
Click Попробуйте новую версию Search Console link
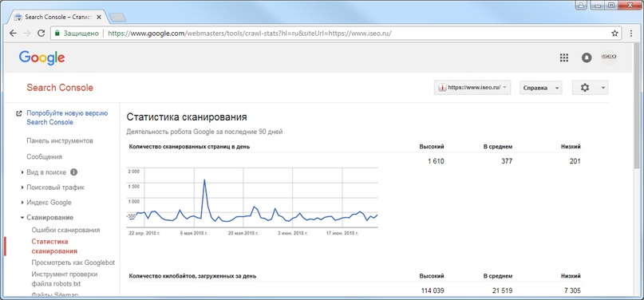pyautogui.click(x=67, y=118)
